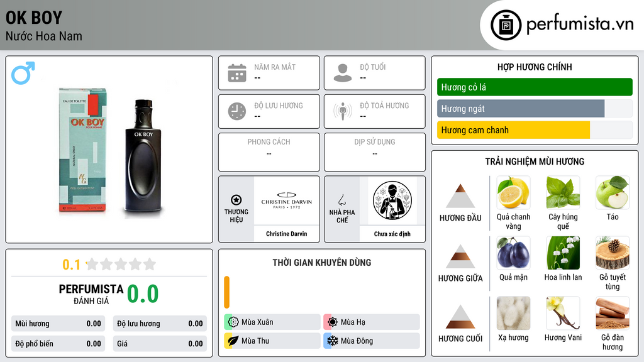The height and width of the screenshot is (362, 644).
Task: Click the star badge icon above Thương hiệu
Action: coord(236,200)
